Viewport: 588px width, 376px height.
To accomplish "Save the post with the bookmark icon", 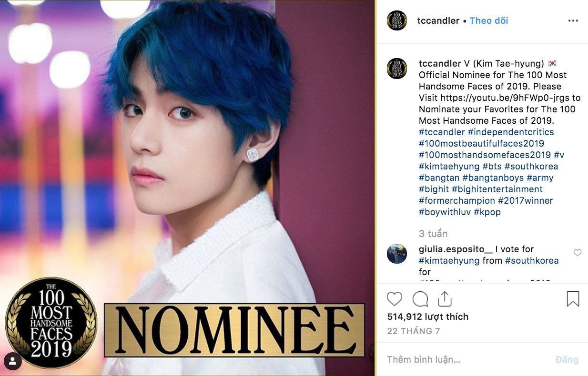I will [573, 299].
